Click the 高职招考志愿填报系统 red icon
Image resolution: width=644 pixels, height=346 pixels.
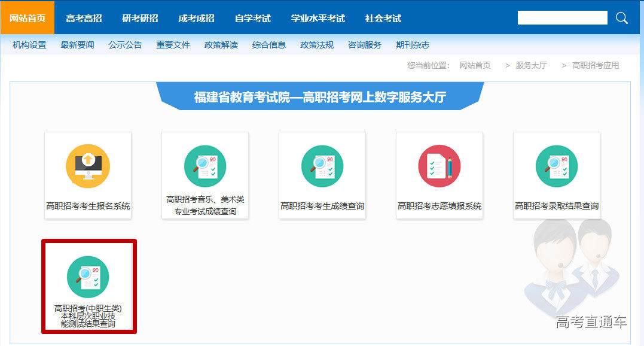point(439,166)
